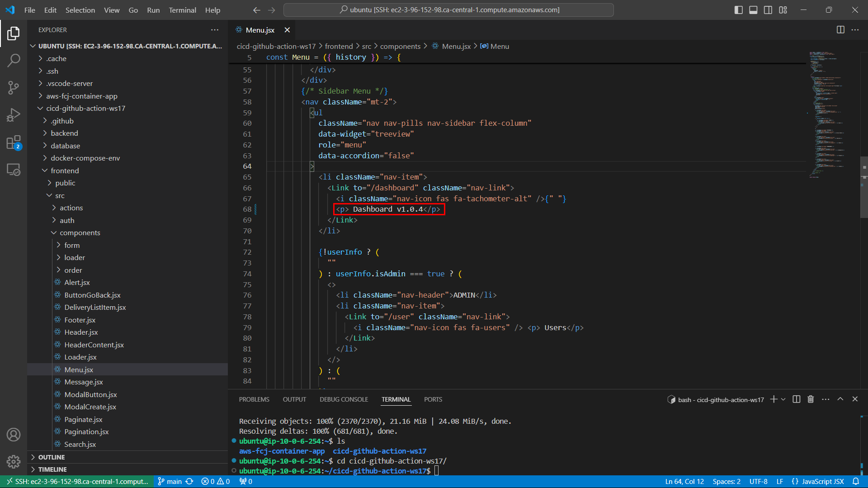The image size is (868, 488).
Task: Synchronize changes icon in status bar
Action: coord(189,482)
